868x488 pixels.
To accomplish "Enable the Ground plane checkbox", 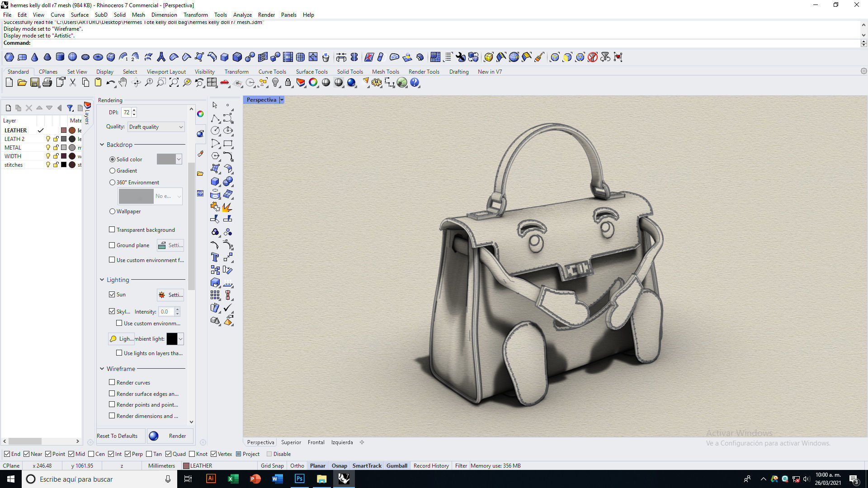I will 112,245.
